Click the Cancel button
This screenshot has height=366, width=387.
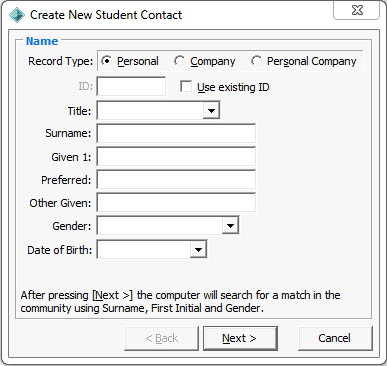pyautogui.click(x=335, y=338)
